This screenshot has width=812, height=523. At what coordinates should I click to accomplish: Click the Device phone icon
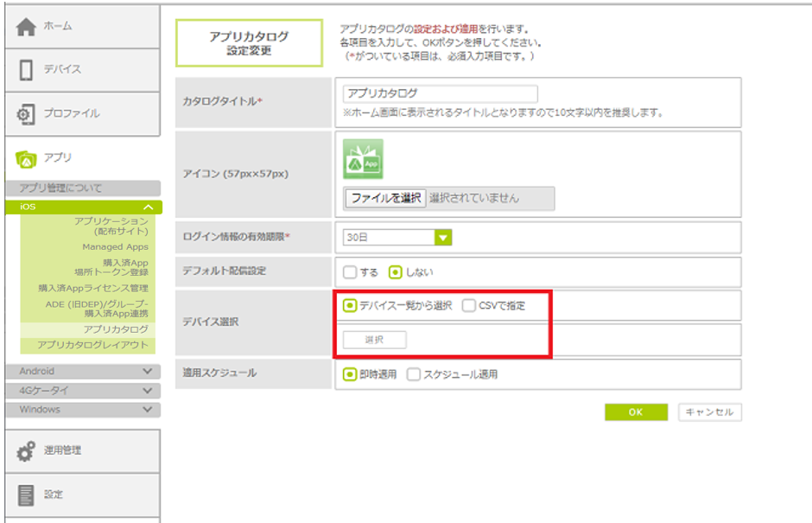pyautogui.click(x=26, y=70)
